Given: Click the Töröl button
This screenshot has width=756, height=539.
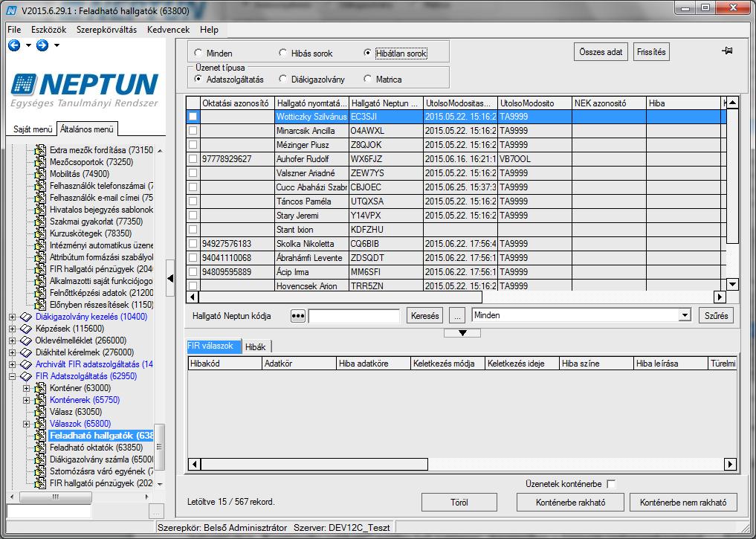Looking at the screenshot, I should pyautogui.click(x=459, y=503).
